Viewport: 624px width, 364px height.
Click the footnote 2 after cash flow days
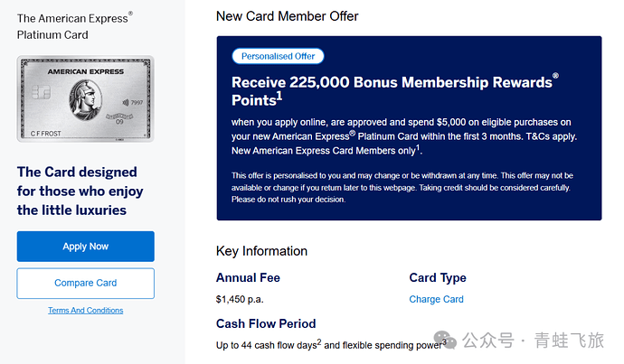pyautogui.click(x=319, y=341)
